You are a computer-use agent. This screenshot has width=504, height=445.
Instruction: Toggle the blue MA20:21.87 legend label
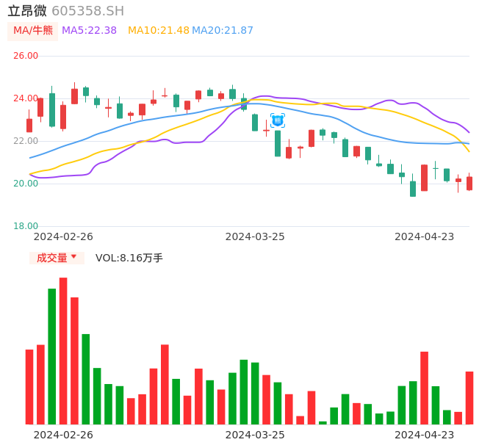(x=223, y=30)
